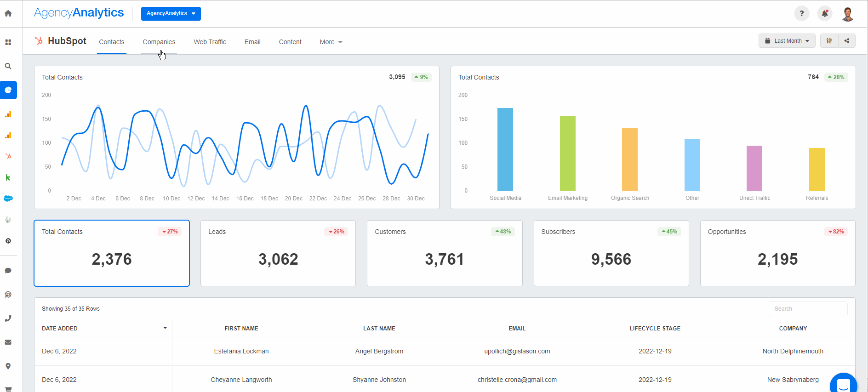Open the AgencyAnalytics campaign dropdown

click(171, 14)
